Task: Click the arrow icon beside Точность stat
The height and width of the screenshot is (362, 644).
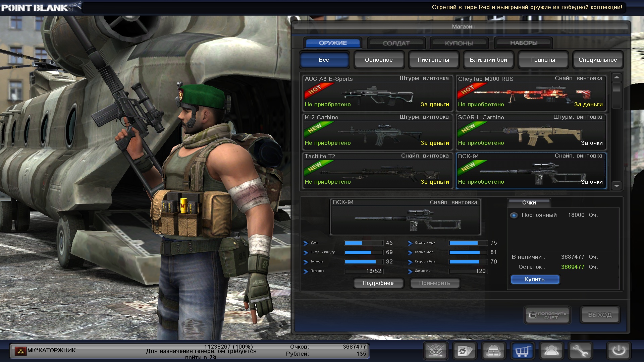Action: [306, 262]
